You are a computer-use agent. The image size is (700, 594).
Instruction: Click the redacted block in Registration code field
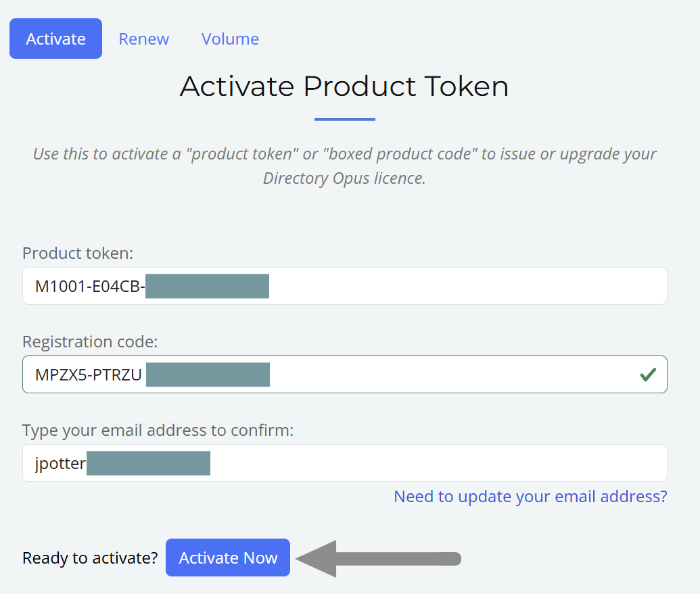[208, 374]
